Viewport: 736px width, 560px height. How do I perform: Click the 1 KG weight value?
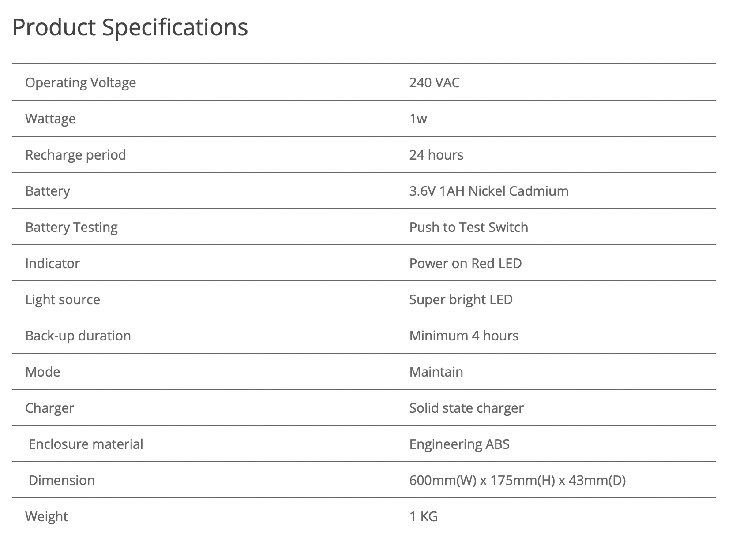[x=423, y=516]
